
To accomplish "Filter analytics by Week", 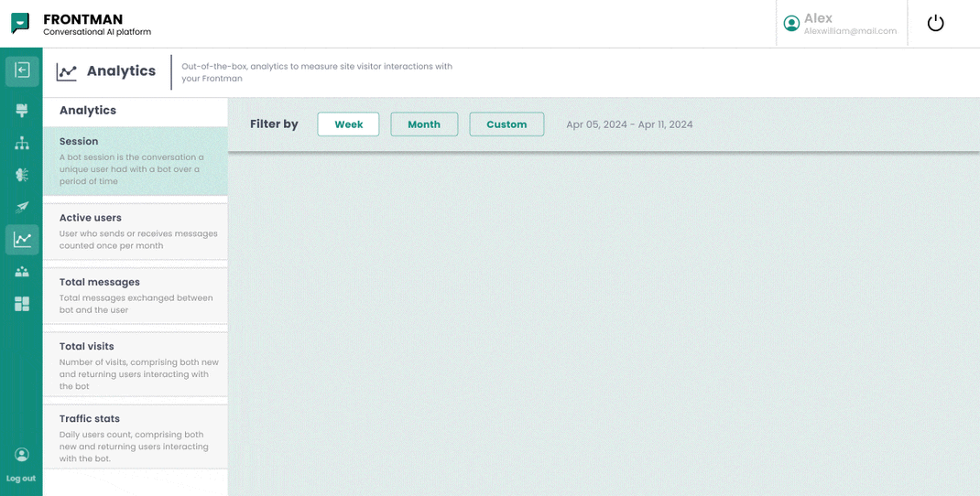I will [348, 124].
